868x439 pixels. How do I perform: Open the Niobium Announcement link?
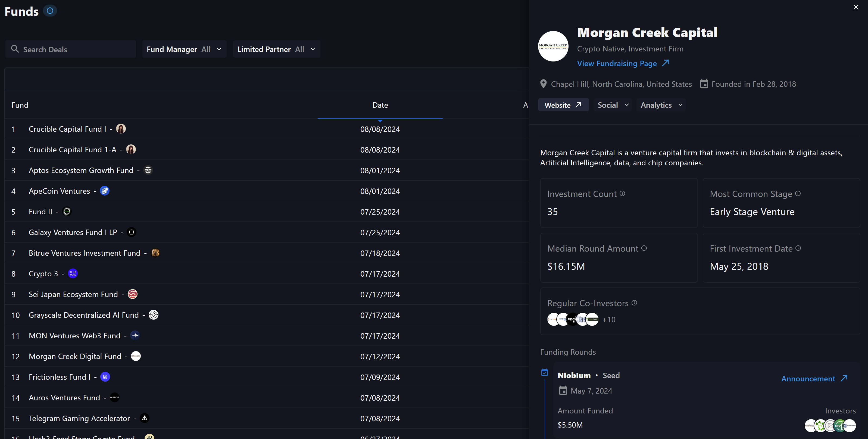pos(814,378)
